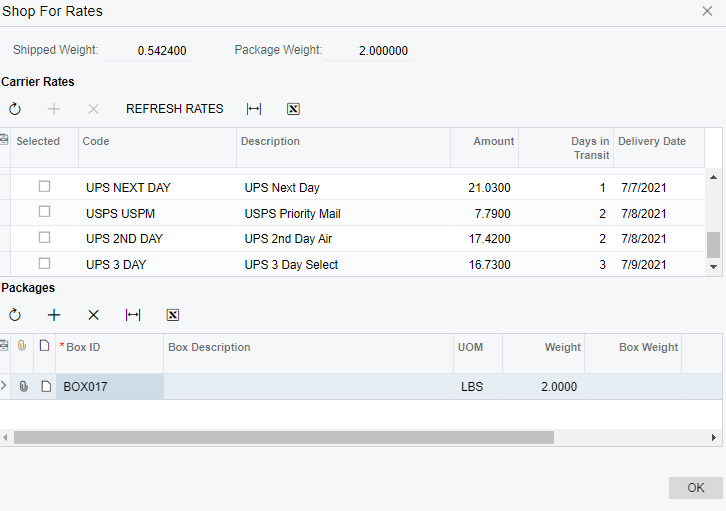
Task: Export Carrier Rates to Excel
Action: 293,109
